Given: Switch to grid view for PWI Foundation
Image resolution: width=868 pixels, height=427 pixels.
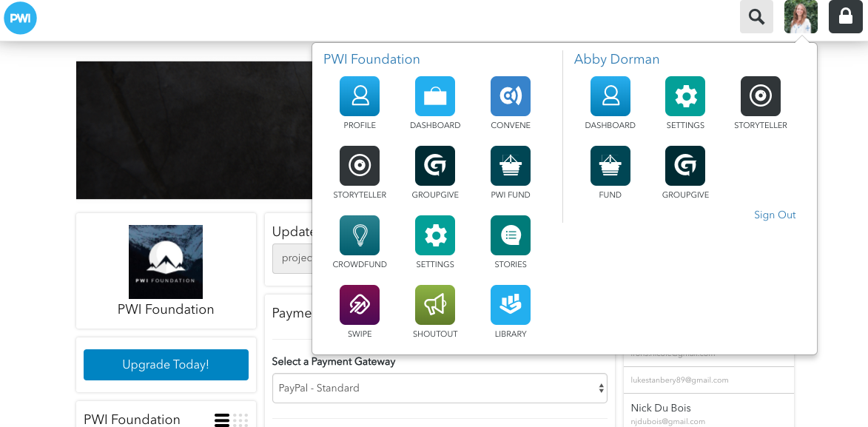Looking at the screenshot, I should pyautogui.click(x=240, y=420).
